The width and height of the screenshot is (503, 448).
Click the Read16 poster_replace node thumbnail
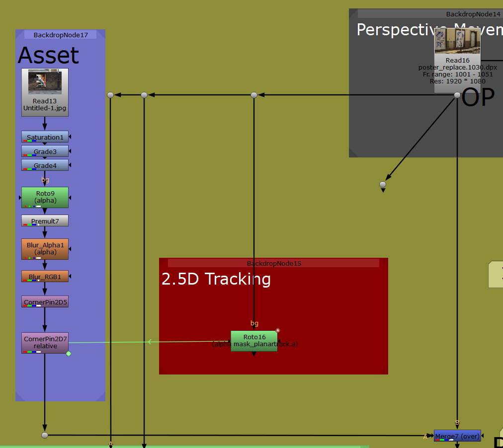(x=457, y=41)
